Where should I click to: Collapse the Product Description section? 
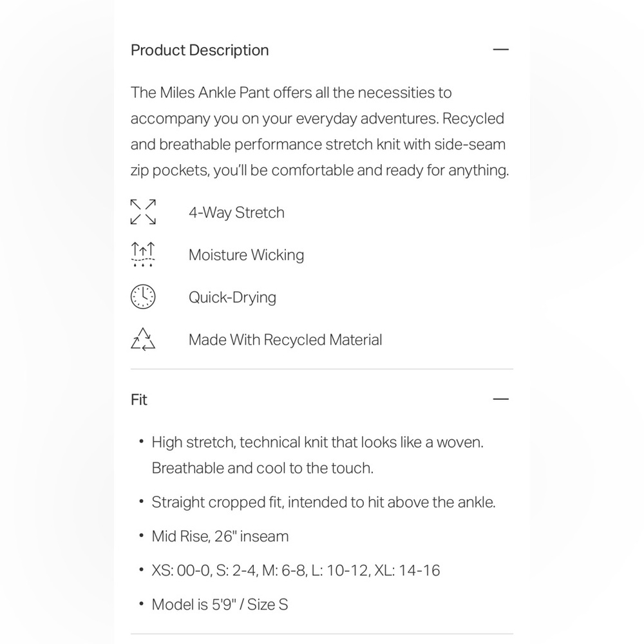click(500, 50)
